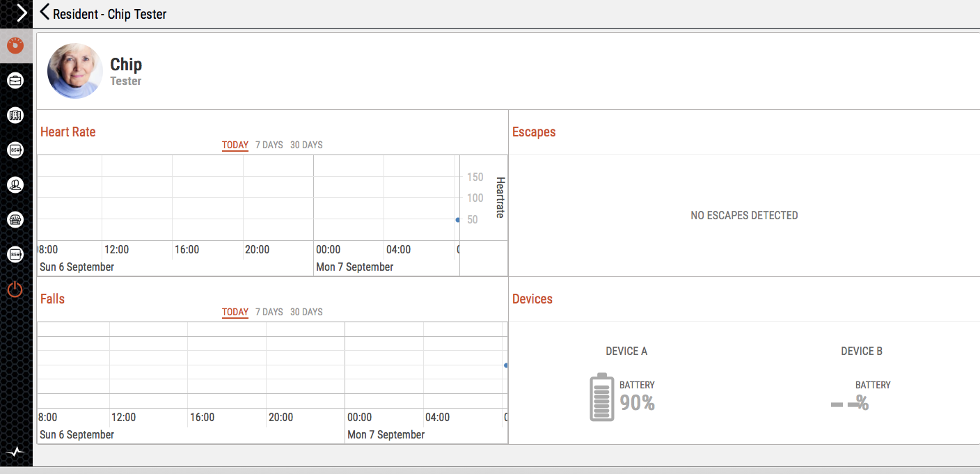Select the building icon in the sidebar

pos(15,116)
